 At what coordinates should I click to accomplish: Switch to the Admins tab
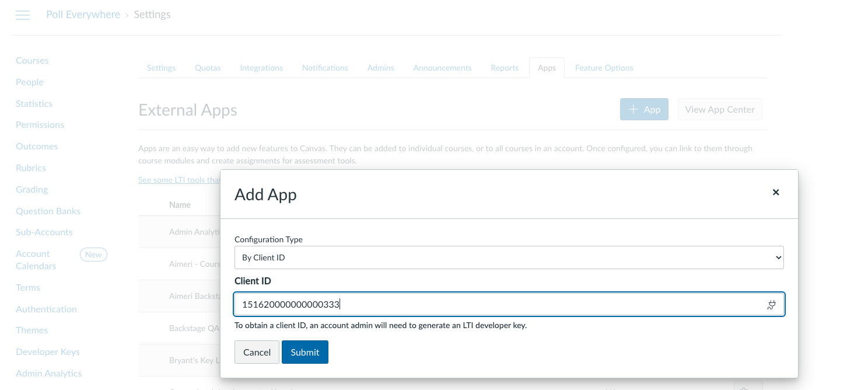380,68
